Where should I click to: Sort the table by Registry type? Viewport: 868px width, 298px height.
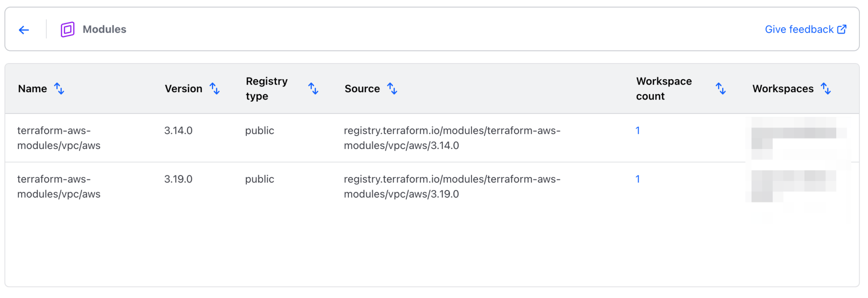(313, 89)
